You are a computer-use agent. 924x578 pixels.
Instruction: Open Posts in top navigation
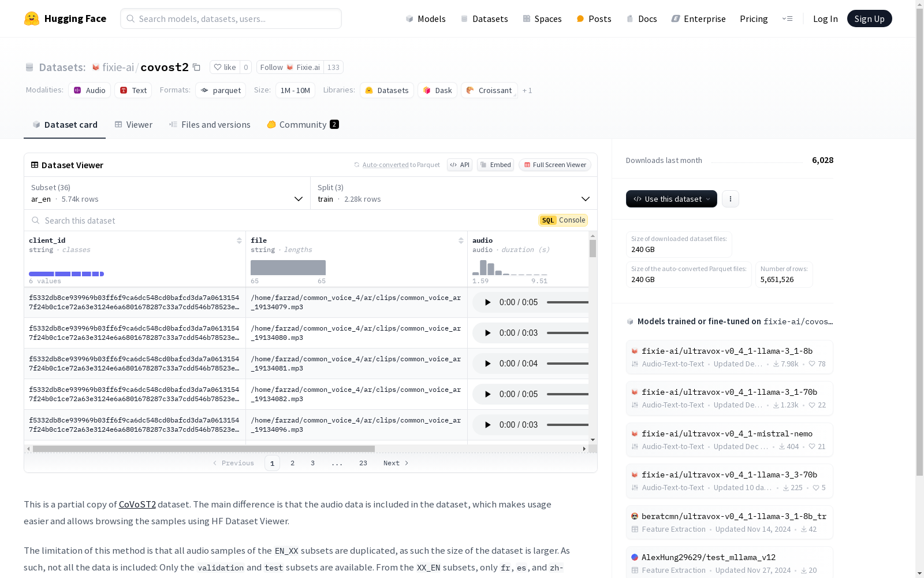tap(594, 18)
